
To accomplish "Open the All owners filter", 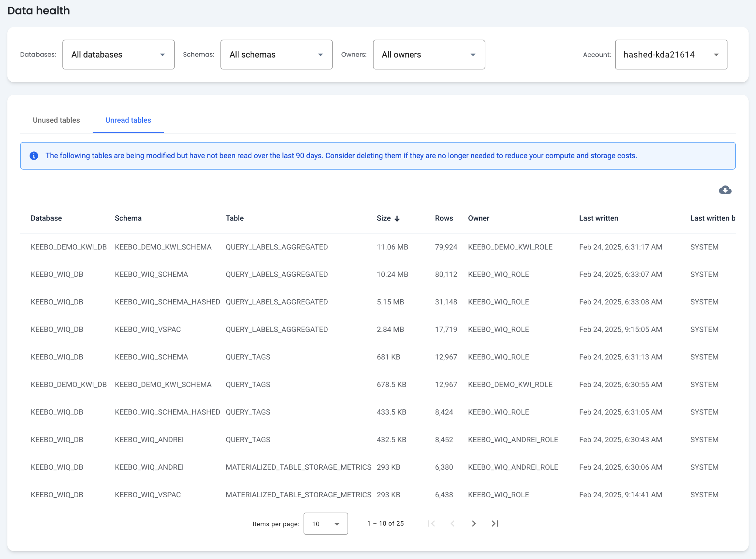I will click(429, 55).
